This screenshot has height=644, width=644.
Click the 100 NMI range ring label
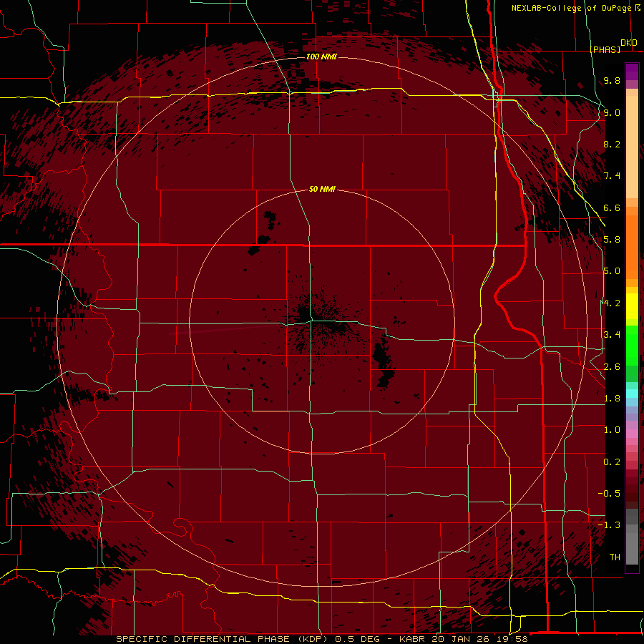coord(321,57)
